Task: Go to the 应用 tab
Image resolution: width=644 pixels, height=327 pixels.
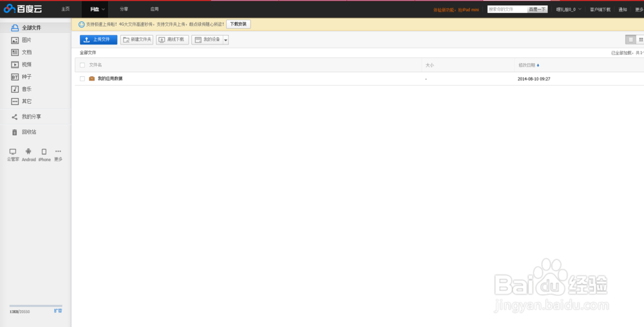Action: [x=154, y=9]
